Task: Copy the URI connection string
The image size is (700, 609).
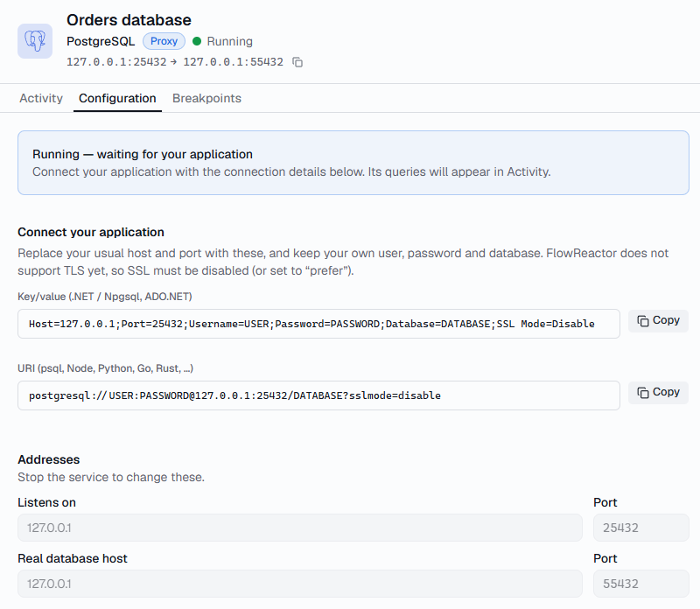Action: point(658,393)
